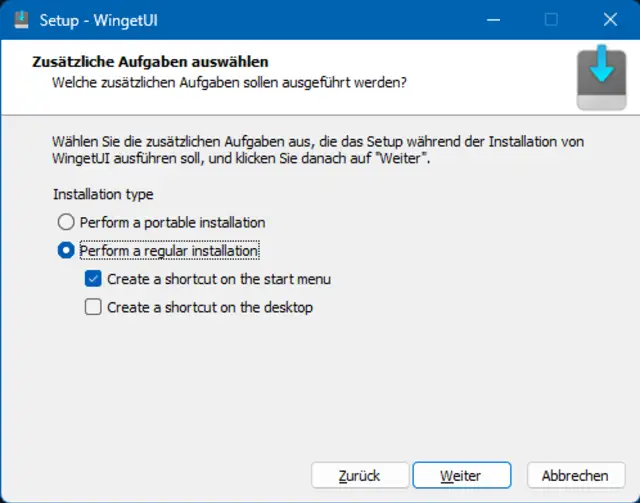Click the "Zusätzliche Aufgaben auswählen" heading
The width and height of the screenshot is (640, 503).
[x=151, y=62]
